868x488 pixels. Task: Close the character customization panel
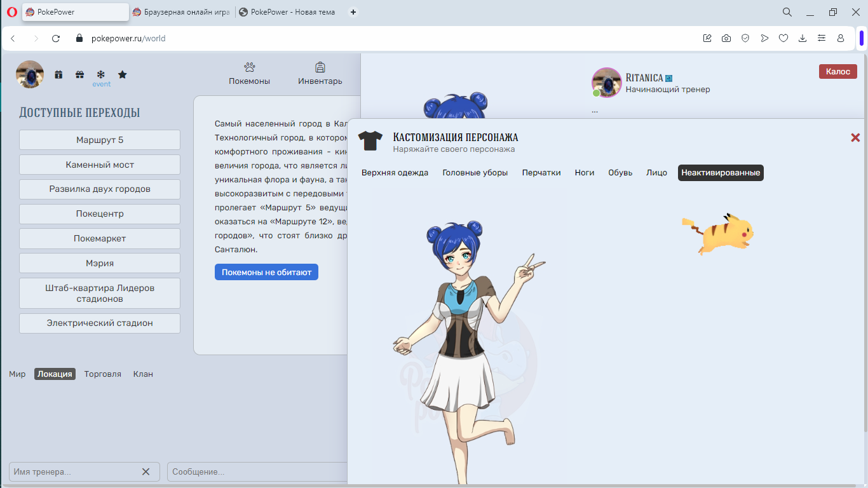pos(855,137)
